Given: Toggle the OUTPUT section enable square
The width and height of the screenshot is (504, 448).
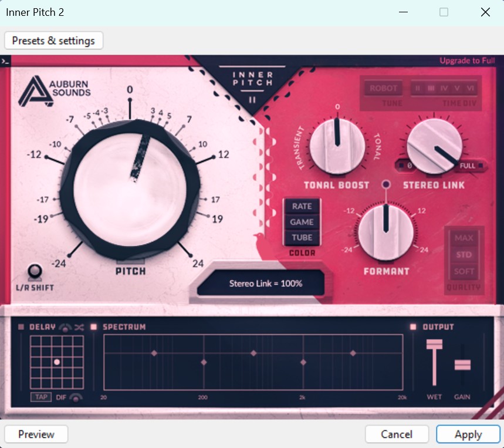Looking at the screenshot, I should click(x=413, y=327).
